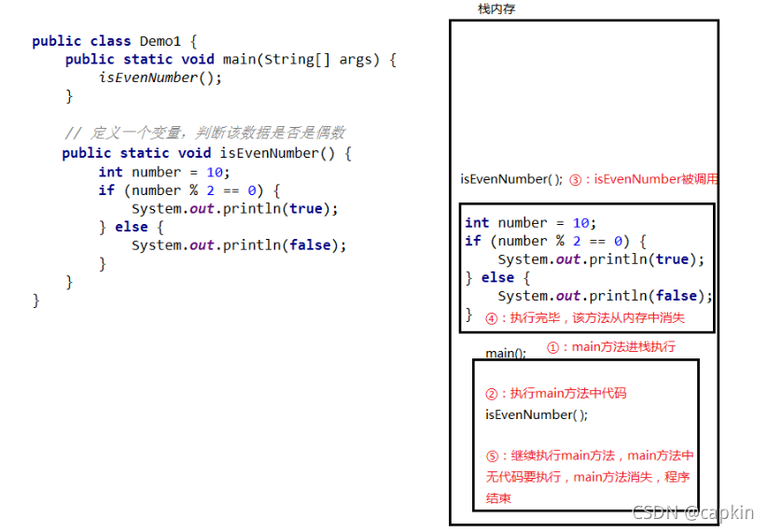Click the "public class Demo1 {" line
The height and width of the screenshot is (532, 768).
click(115, 41)
